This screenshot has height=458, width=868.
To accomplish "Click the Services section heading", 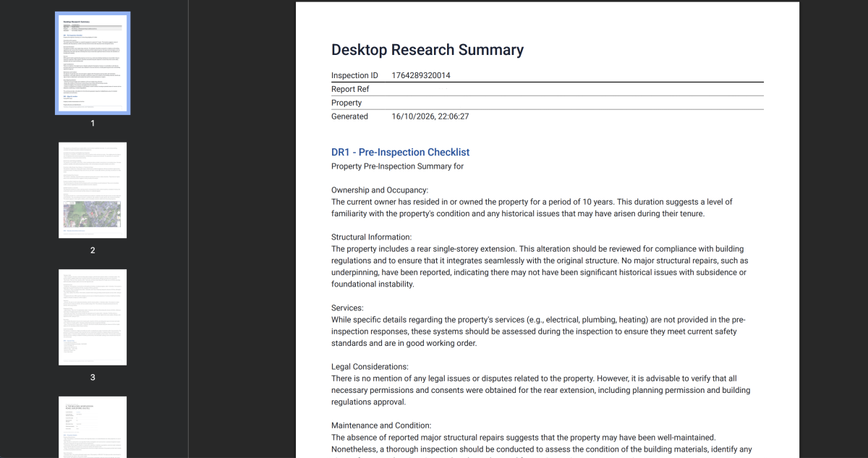I will [x=348, y=308].
